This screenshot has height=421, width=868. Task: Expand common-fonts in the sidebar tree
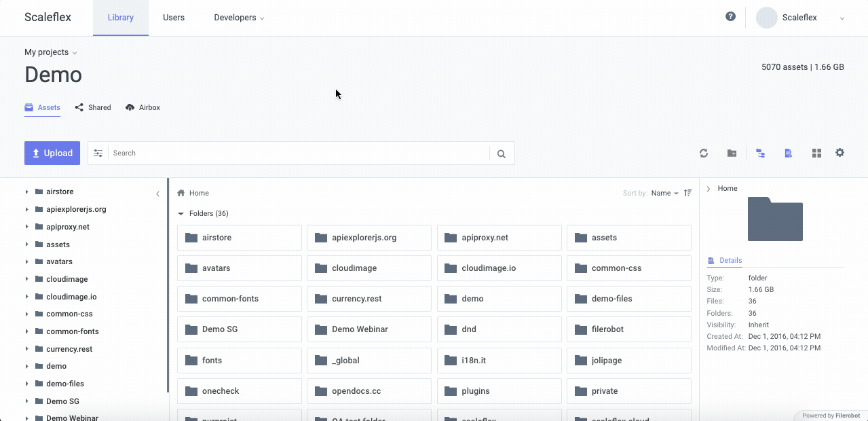click(26, 331)
